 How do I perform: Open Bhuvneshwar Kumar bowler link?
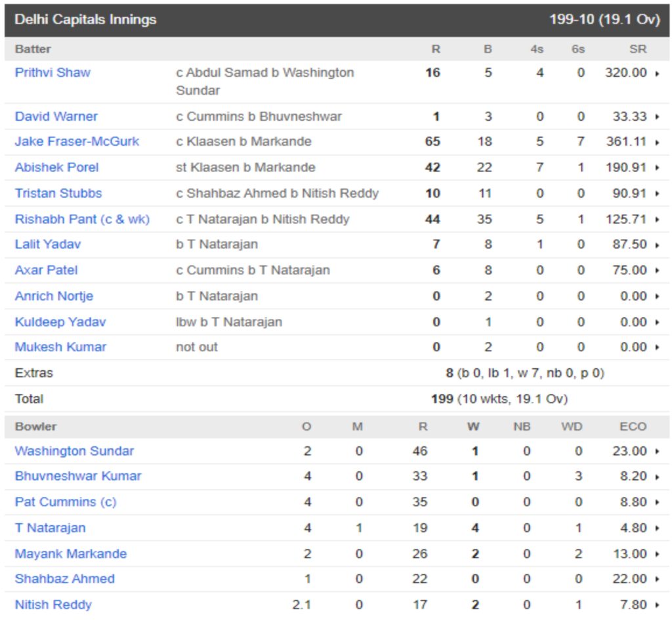78,476
